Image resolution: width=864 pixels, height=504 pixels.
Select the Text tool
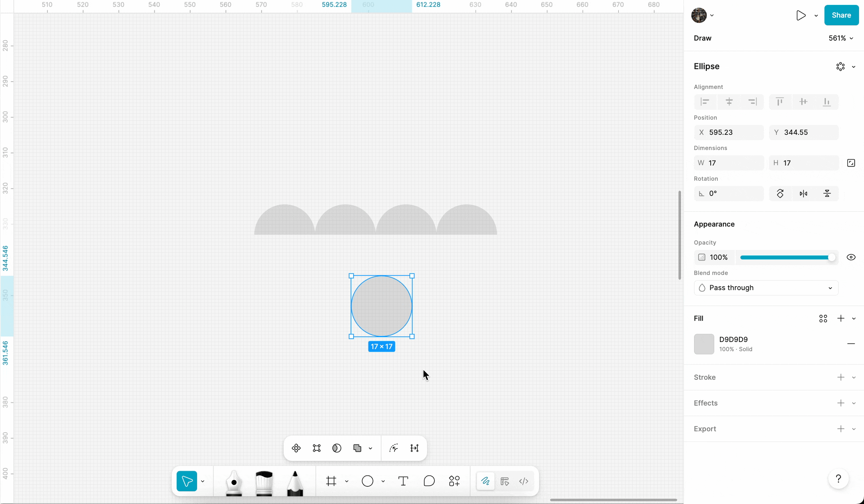[x=403, y=481]
